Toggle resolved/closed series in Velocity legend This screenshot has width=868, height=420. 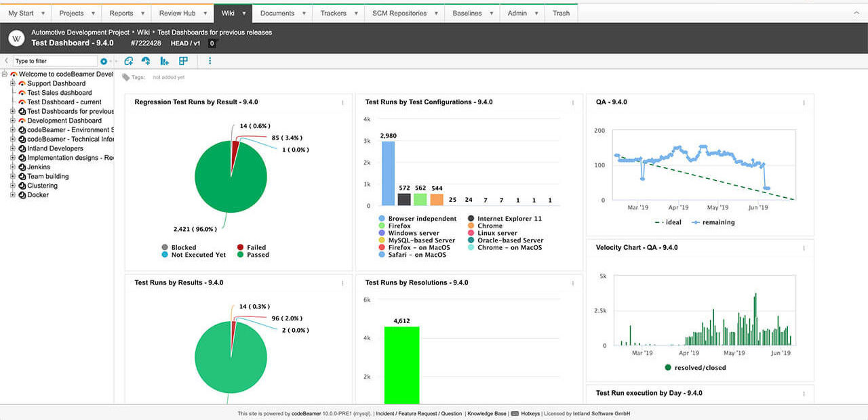[695, 368]
